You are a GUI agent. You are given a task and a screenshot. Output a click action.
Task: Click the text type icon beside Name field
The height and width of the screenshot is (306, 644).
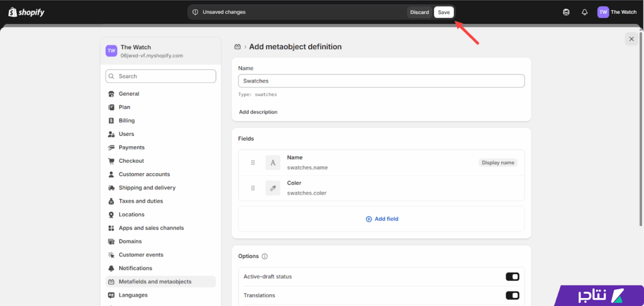click(x=273, y=162)
